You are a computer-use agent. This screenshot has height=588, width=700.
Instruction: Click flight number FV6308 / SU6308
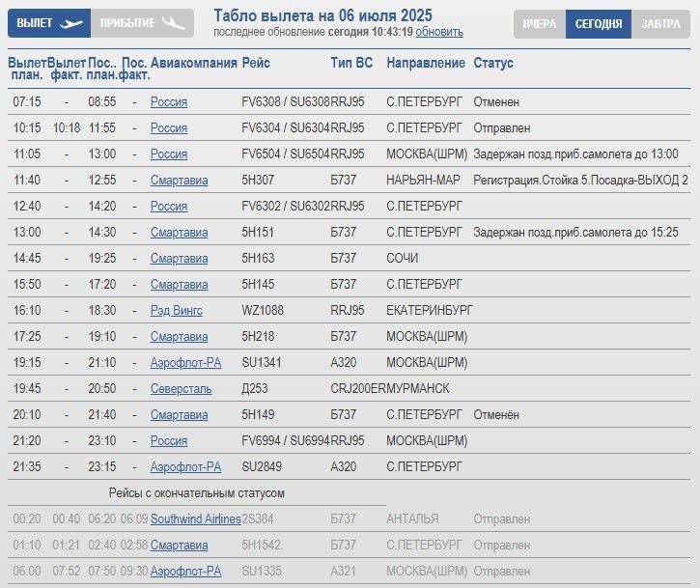286,101
